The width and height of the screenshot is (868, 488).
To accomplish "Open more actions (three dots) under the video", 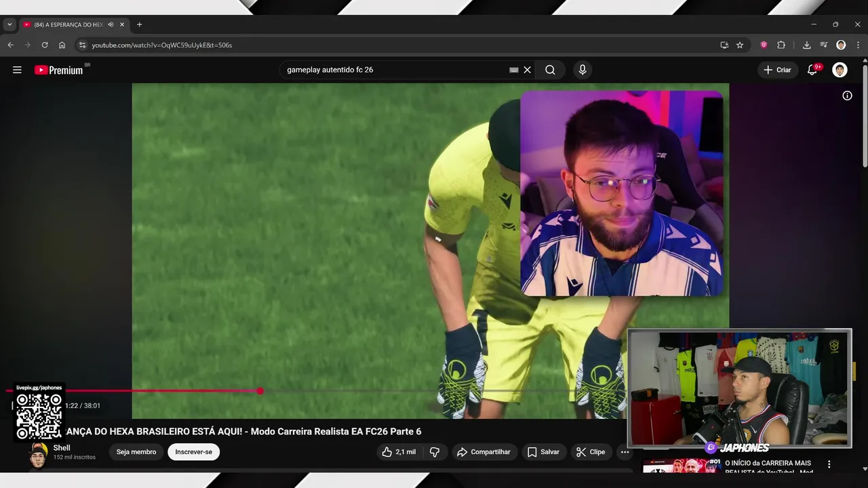I will coord(625,452).
